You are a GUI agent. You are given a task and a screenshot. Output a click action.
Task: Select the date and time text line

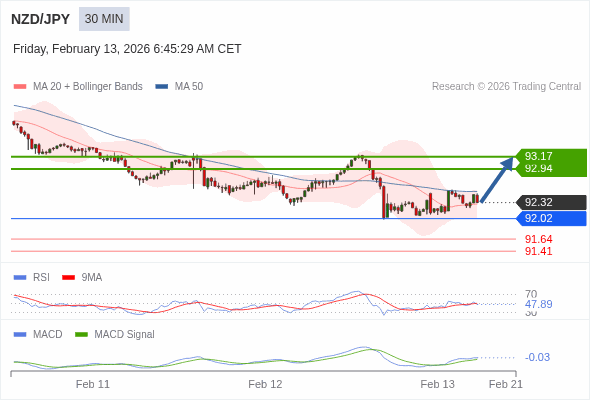coord(127,49)
